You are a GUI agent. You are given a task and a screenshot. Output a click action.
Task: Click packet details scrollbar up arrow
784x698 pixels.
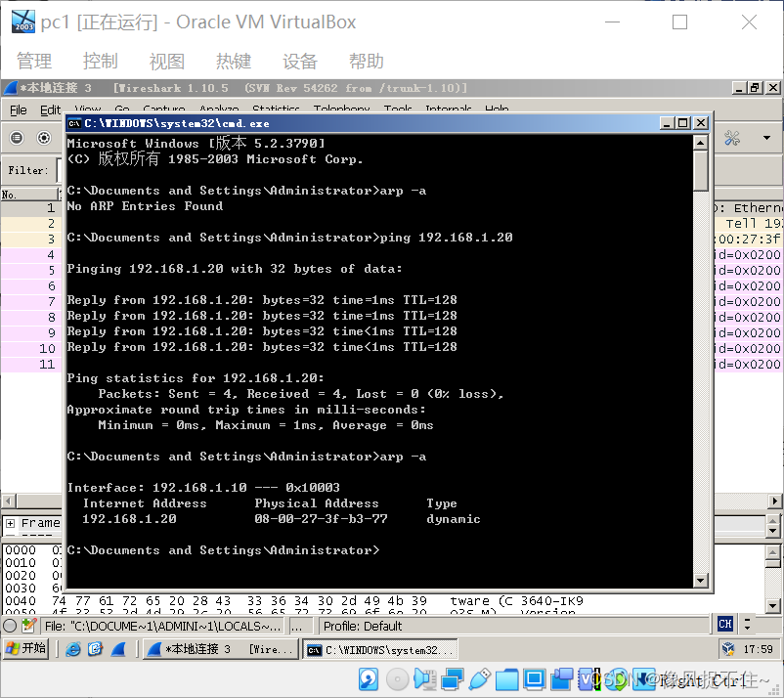tap(772, 520)
